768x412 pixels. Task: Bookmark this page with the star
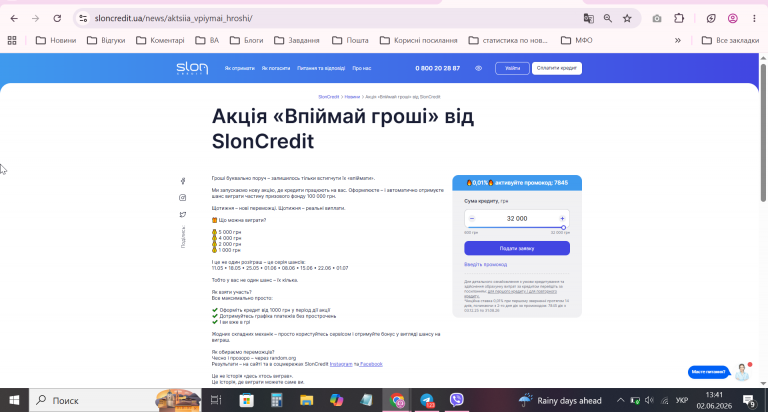[627, 18]
